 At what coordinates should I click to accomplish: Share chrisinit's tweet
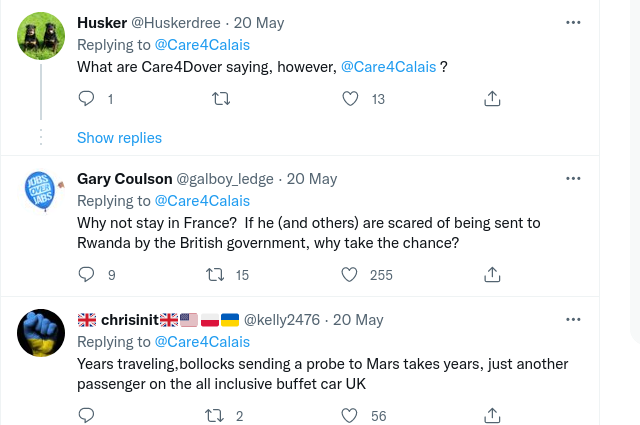(492, 415)
